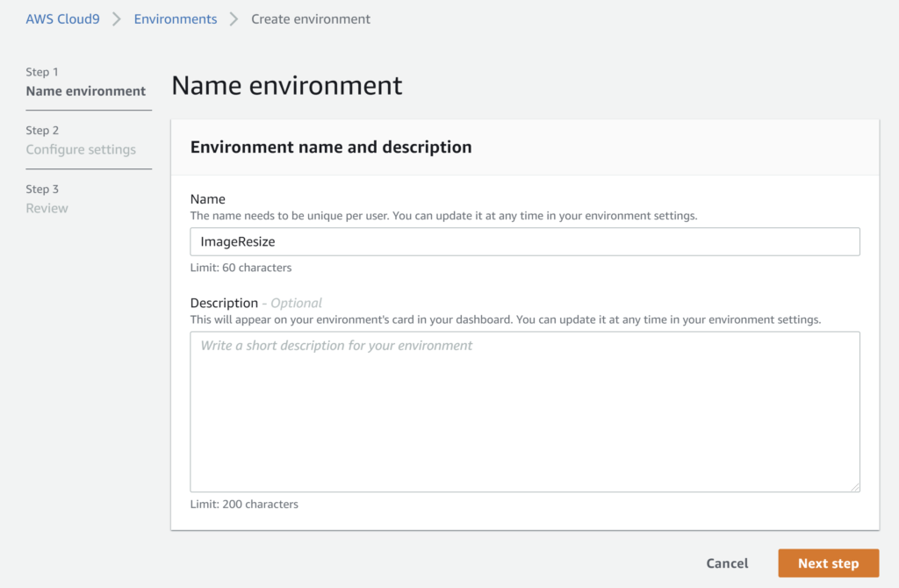Proceed with the Next step button
This screenshot has height=588, width=899.
click(x=828, y=563)
